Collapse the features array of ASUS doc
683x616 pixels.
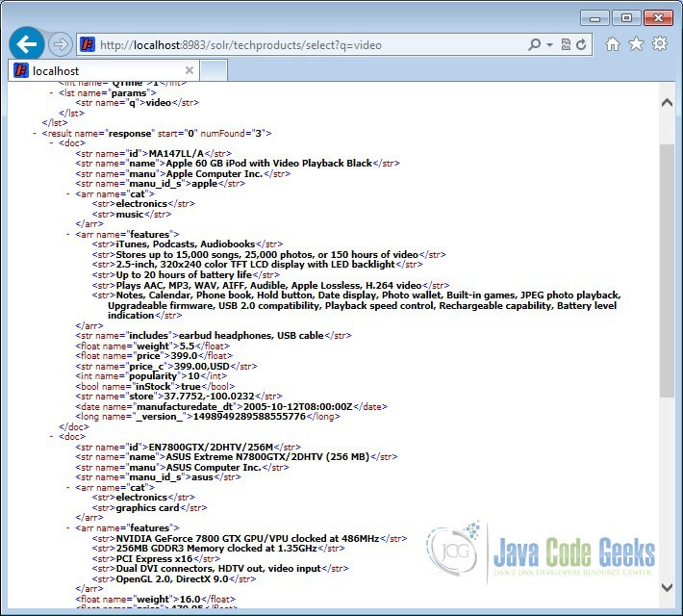click(68, 528)
